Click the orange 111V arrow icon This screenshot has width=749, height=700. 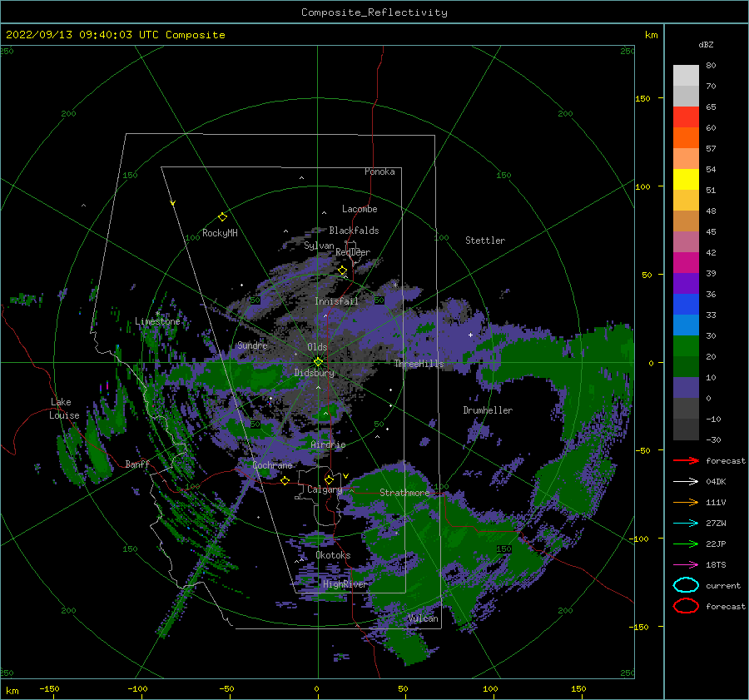tap(686, 502)
